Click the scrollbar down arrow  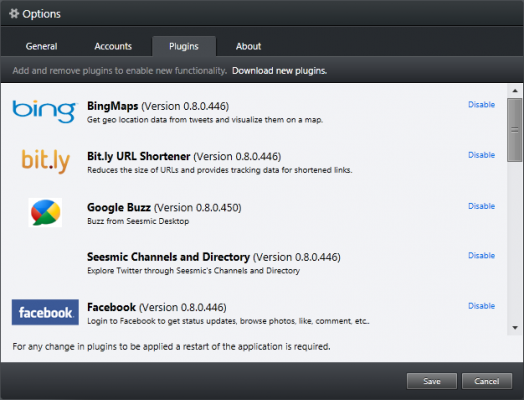(x=515, y=328)
